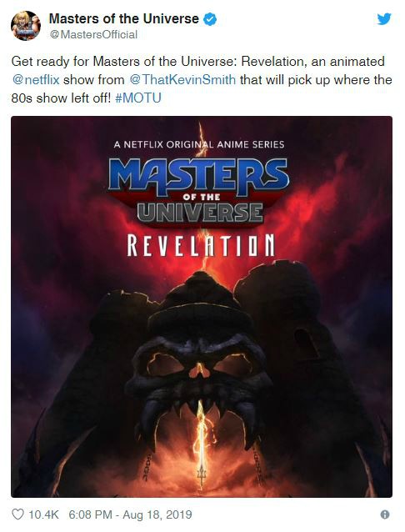Click the Masters of the Universe logo in the poster
This screenshot has width=405, height=532.
pyautogui.click(x=199, y=192)
